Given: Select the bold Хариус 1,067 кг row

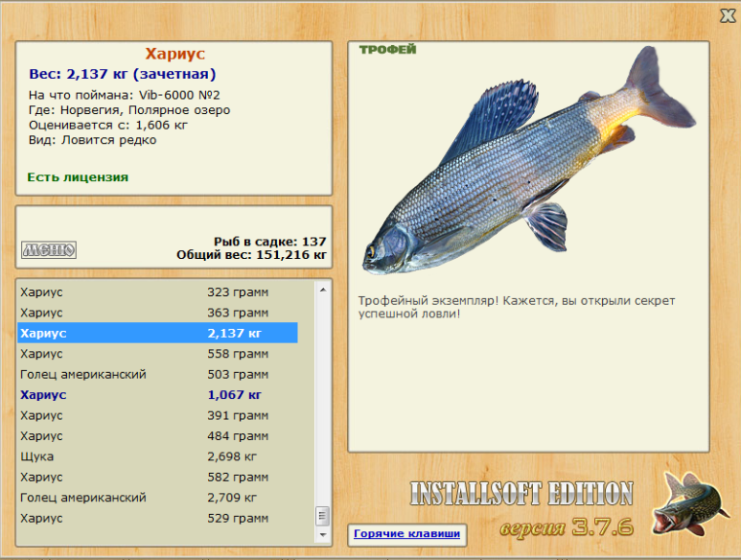Looking at the screenshot, I should coord(158,395).
